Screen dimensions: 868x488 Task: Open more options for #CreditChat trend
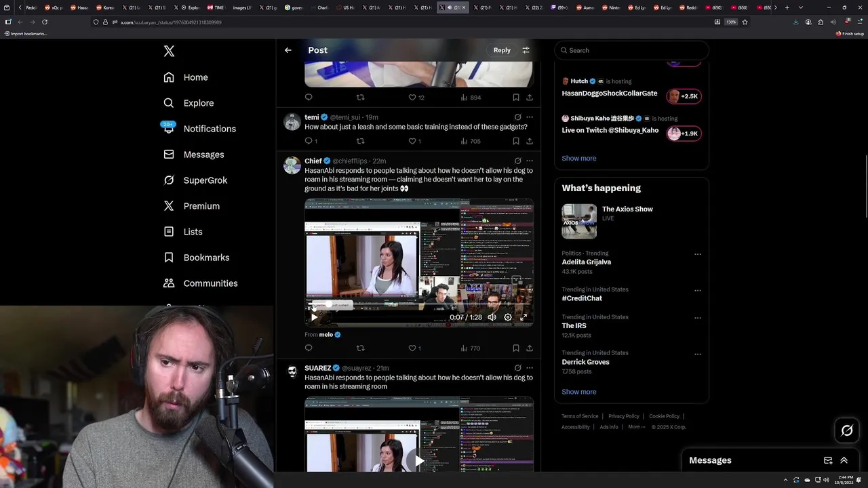tap(698, 290)
